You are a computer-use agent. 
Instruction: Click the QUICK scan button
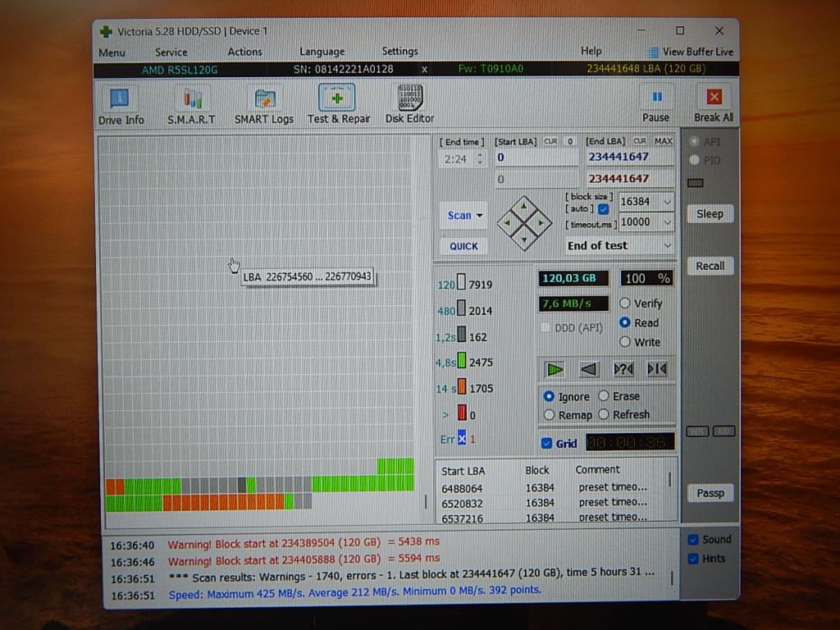[x=463, y=246]
